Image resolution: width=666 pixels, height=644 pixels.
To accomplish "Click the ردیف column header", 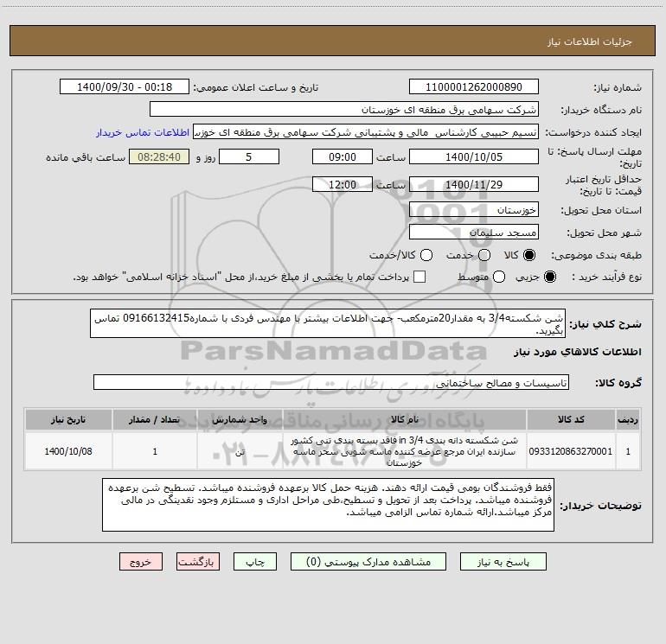I will [628, 420].
